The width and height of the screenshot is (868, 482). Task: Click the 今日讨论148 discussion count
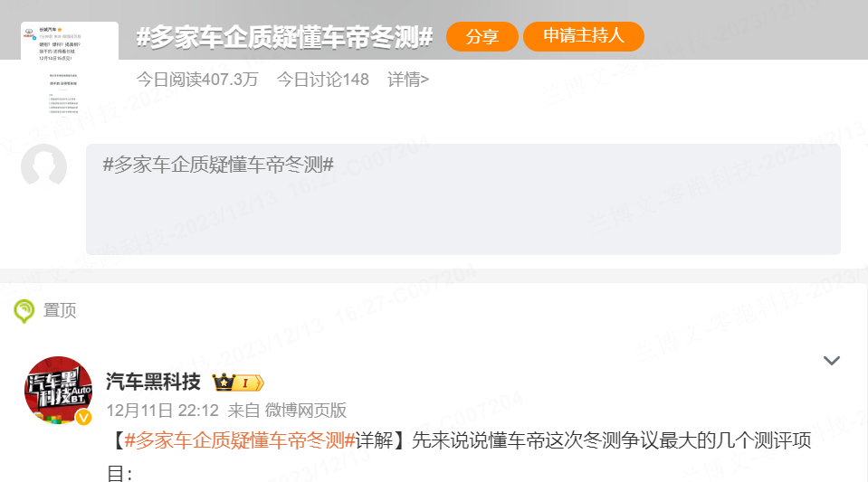tap(323, 80)
